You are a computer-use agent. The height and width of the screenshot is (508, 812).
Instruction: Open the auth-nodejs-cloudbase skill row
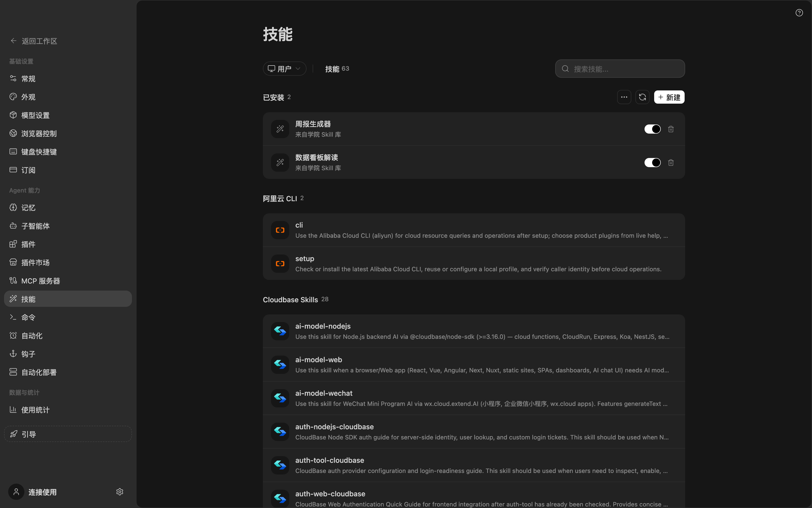click(474, 432)
